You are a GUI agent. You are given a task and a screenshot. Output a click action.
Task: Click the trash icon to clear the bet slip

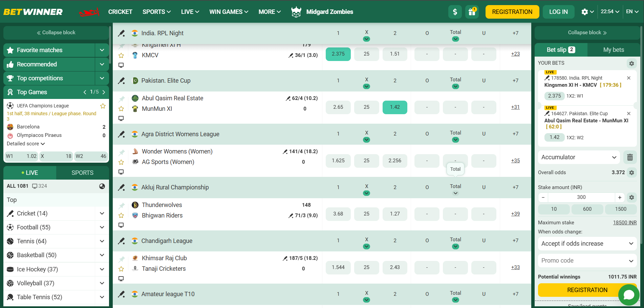pos(630,157)
